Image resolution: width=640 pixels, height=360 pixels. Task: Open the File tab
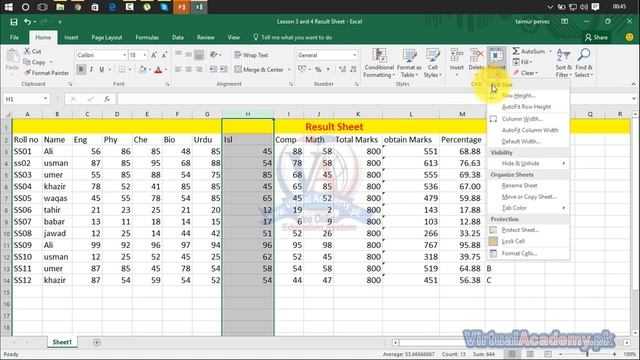[14, 37]
